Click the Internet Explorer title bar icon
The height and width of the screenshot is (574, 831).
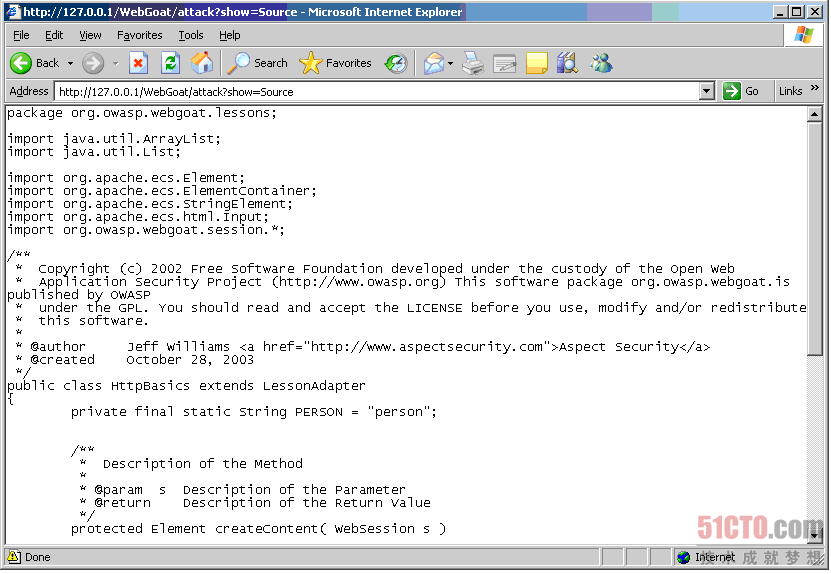(13, 12)
